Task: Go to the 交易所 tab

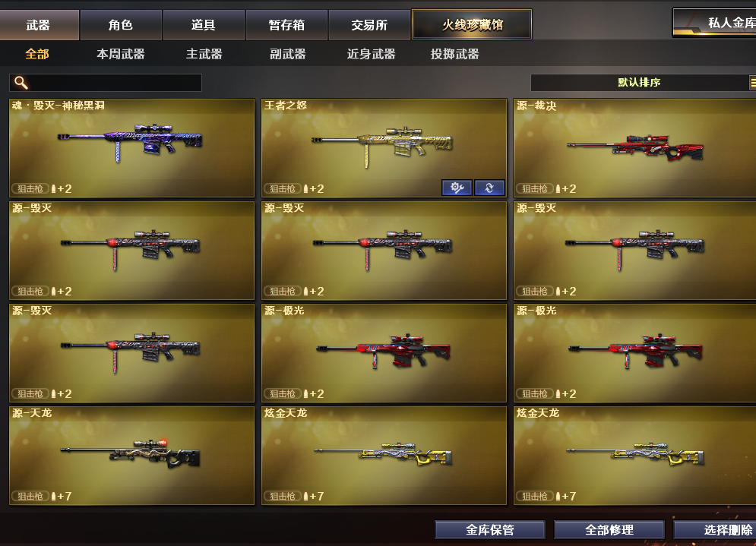Action: coord(369,25)
